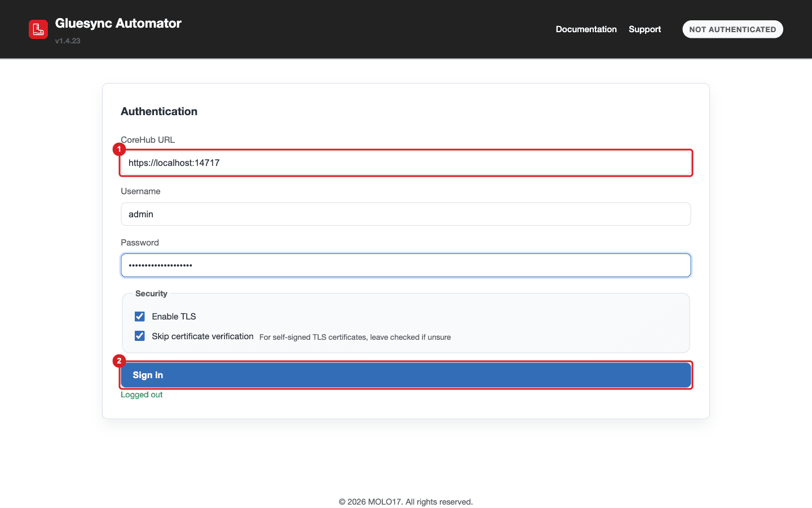Click the Username field label
The height and width of the screenshot is (508, 812).
pos(140,191)
